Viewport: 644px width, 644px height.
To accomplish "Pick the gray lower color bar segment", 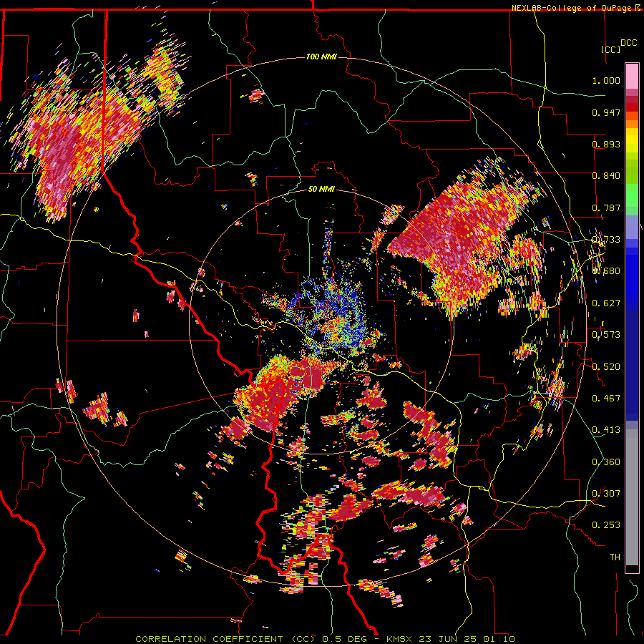I will [x=632, y=497].
